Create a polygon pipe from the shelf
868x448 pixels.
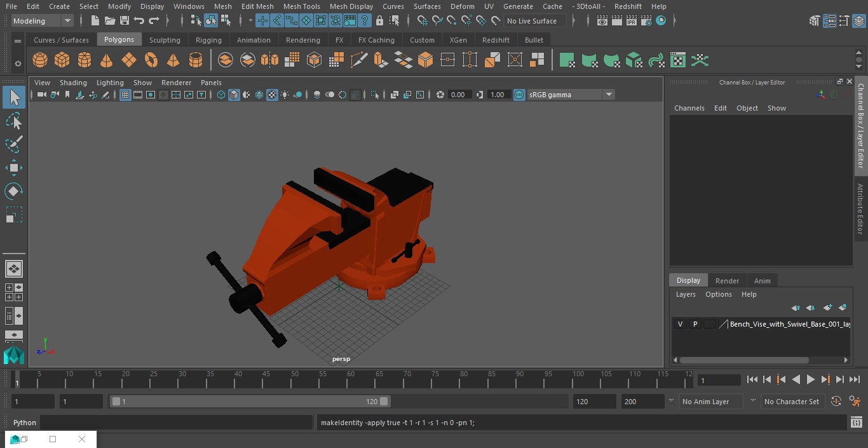point(196,60)
